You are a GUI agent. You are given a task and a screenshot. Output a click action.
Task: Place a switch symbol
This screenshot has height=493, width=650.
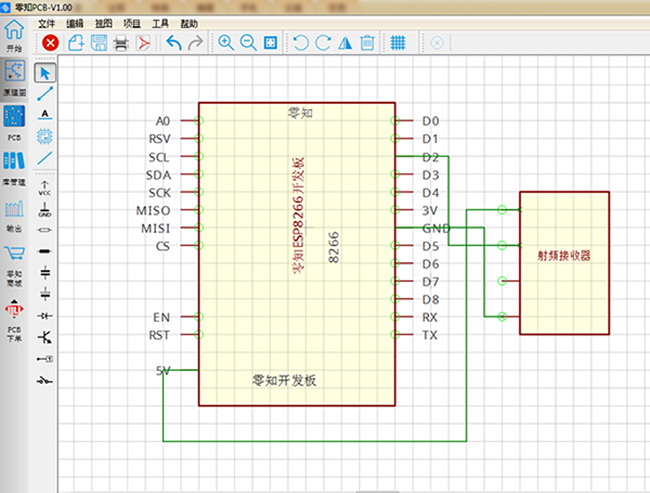click(45, 380)
